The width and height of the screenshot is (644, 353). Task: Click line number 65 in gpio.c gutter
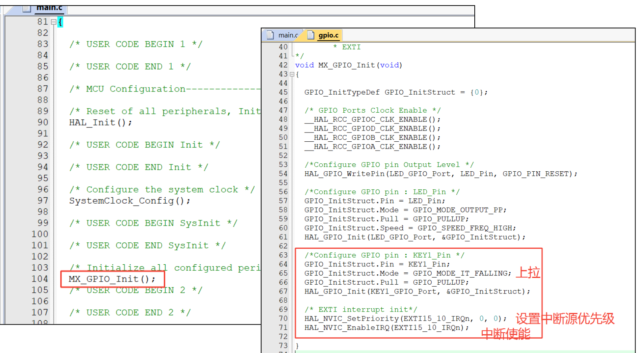[x=283, y=273]
